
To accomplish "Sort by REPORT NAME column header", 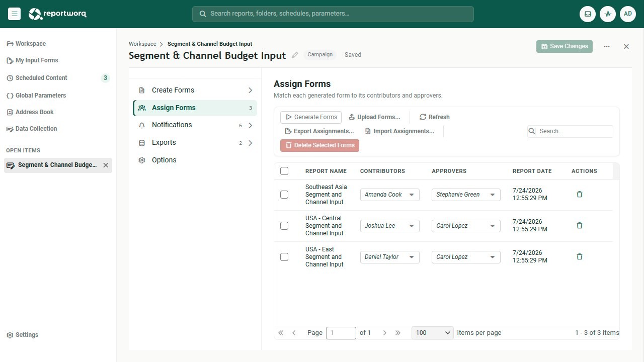I will point(326,171).
